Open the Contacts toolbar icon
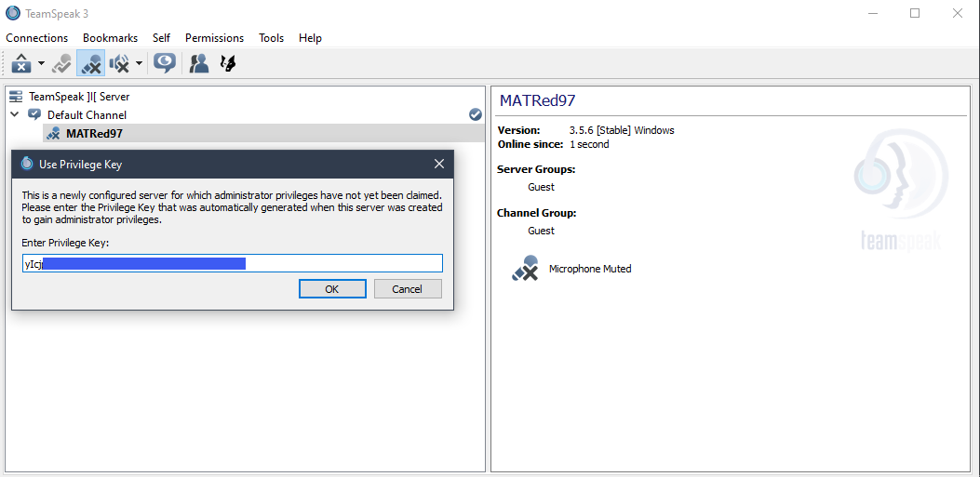 (199, 63)
